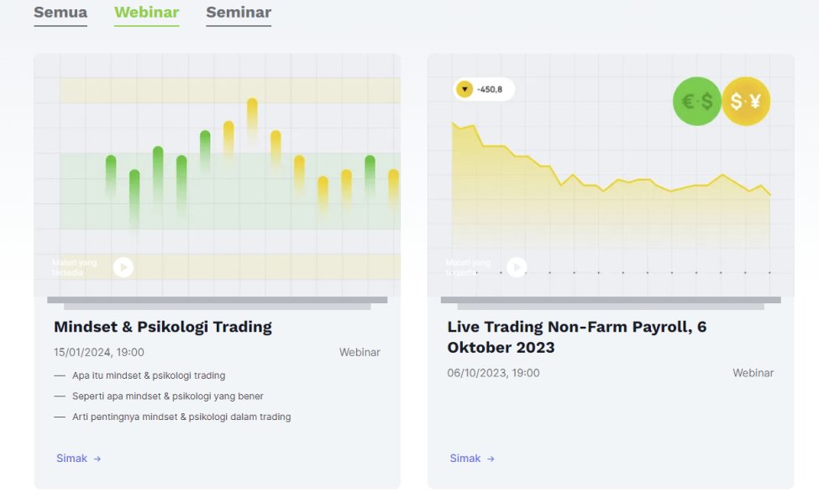Open the Mindset & Psikologi Trading title
Image resolution: width=819 pixels, height=504 pixels.
coord(163,327)
